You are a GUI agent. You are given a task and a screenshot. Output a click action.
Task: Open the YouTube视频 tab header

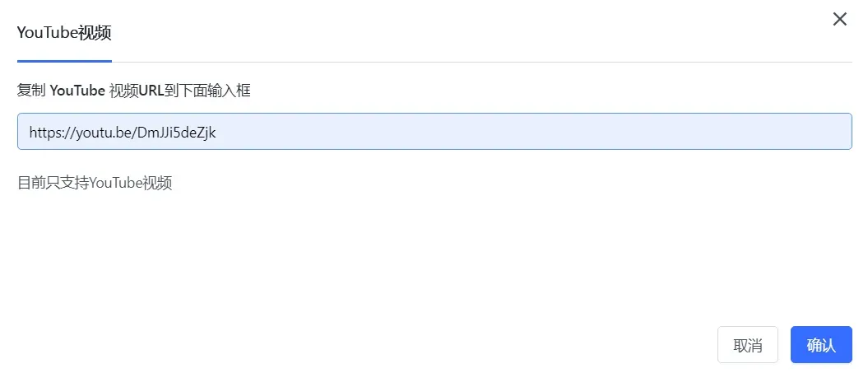(x=64, y=34)
